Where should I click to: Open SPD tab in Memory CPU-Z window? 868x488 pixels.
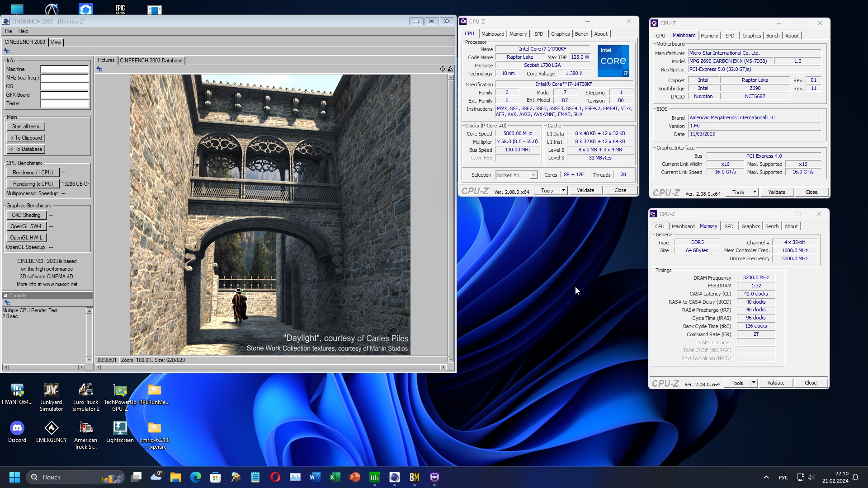[x=729, y=226]
